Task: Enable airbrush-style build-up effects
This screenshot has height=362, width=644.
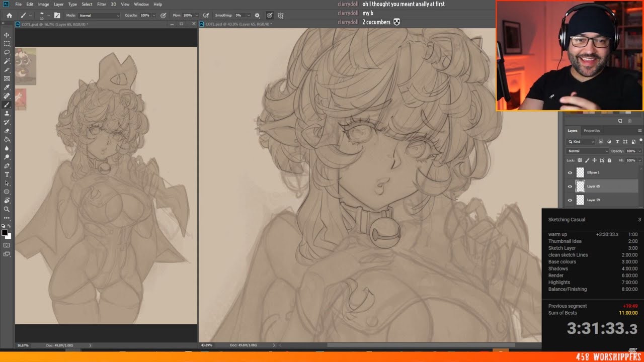Action: (206, 16)
